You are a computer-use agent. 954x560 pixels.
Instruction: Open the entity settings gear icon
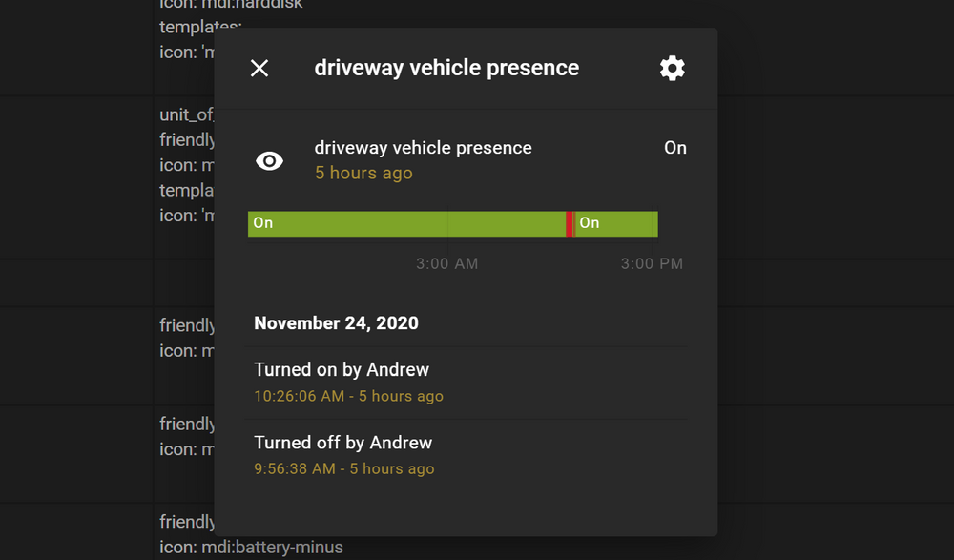[672, 67]
